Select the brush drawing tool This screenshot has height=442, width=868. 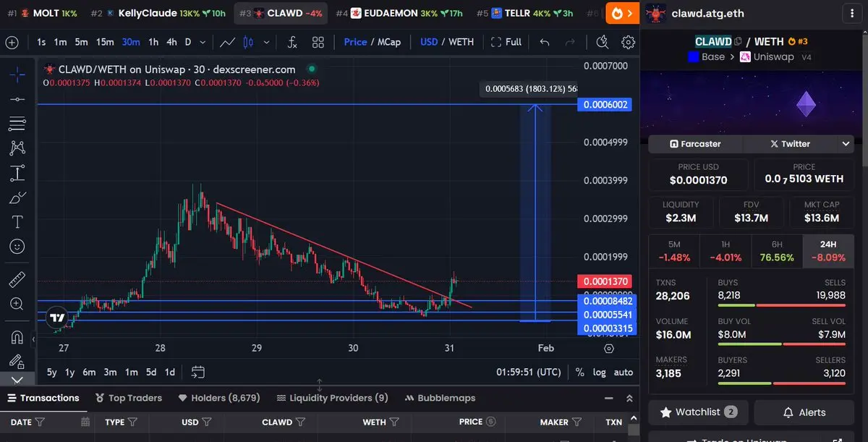click(17, 197)
